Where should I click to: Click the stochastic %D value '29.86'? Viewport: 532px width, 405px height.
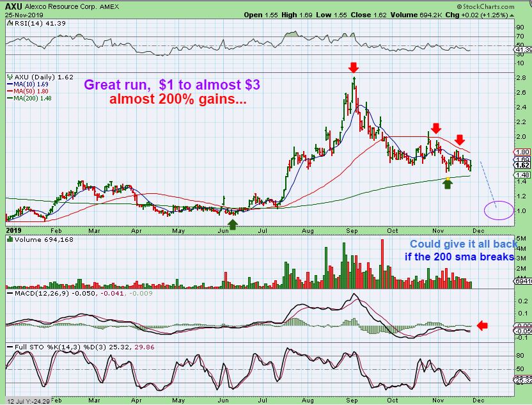click(145, 347)
